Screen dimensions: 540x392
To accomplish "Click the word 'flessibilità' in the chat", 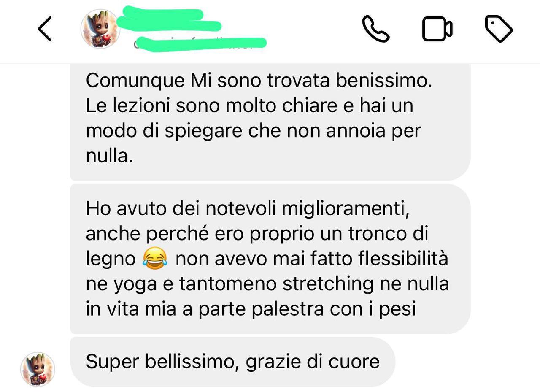I will [403, 258].
